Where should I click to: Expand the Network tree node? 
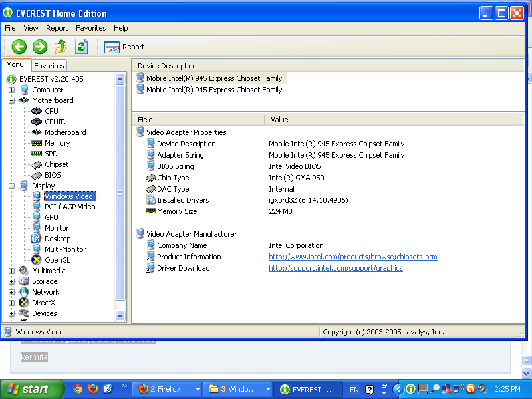click(x=11, y=292)
